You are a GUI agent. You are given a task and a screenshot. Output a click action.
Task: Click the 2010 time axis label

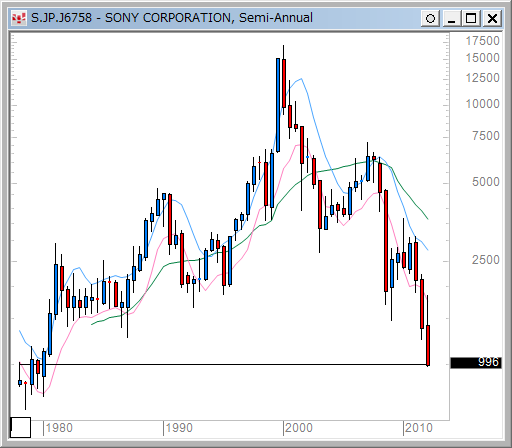pyautogui.click(x=419, y=428)
